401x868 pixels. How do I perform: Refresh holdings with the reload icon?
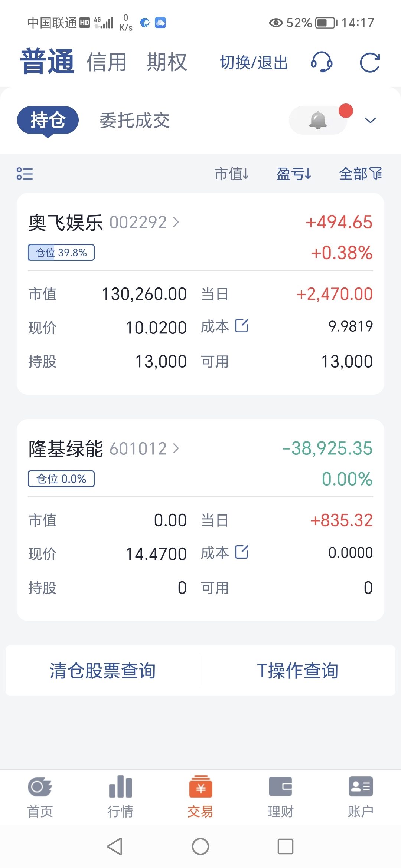370,62
